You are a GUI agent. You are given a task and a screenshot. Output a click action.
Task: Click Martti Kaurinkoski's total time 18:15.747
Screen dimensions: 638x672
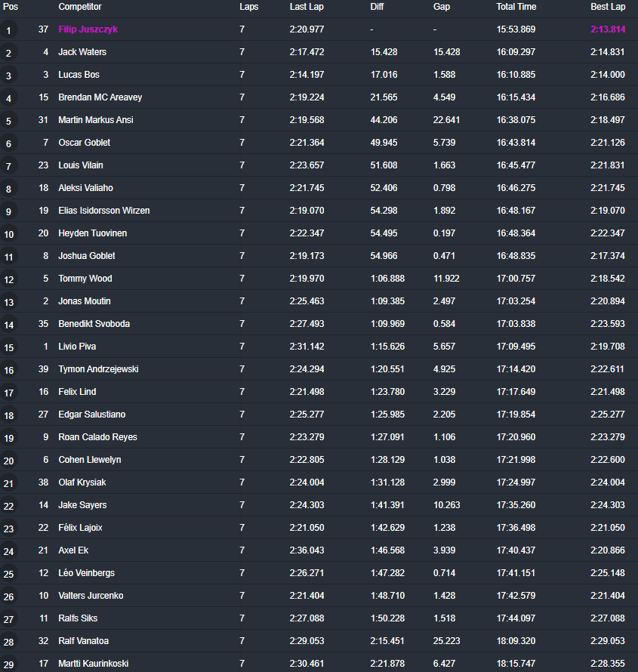(x=516, y=664)
